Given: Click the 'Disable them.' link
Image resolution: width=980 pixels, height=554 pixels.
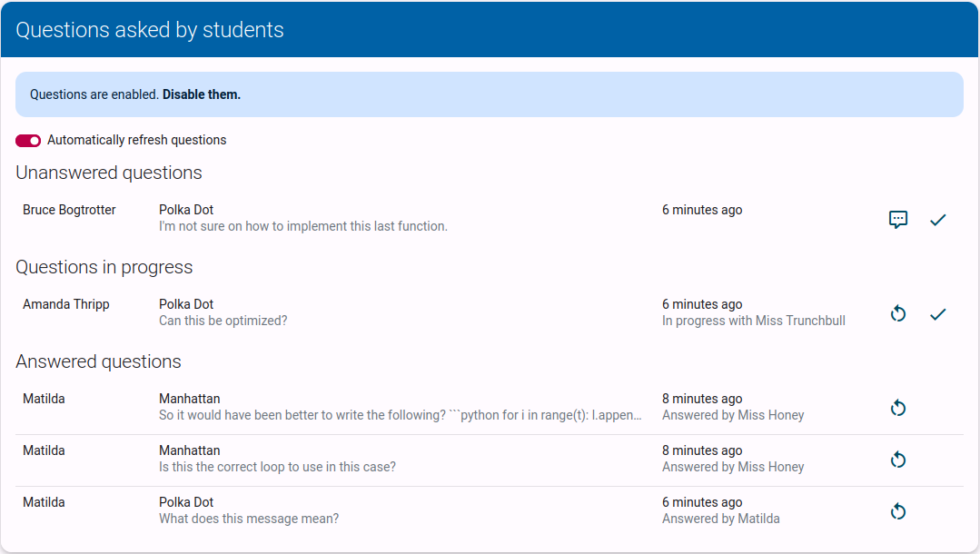Looking at the screenshot, I should click(202, 94).
